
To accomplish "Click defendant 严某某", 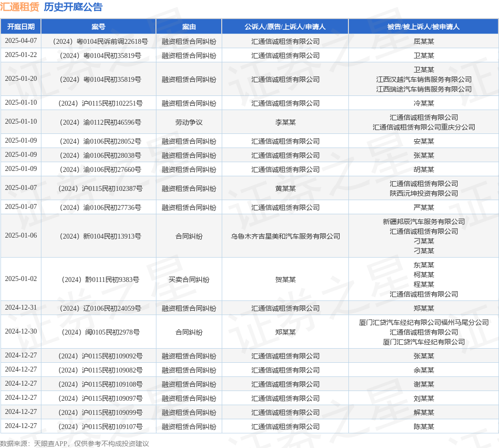I will 424,207.
